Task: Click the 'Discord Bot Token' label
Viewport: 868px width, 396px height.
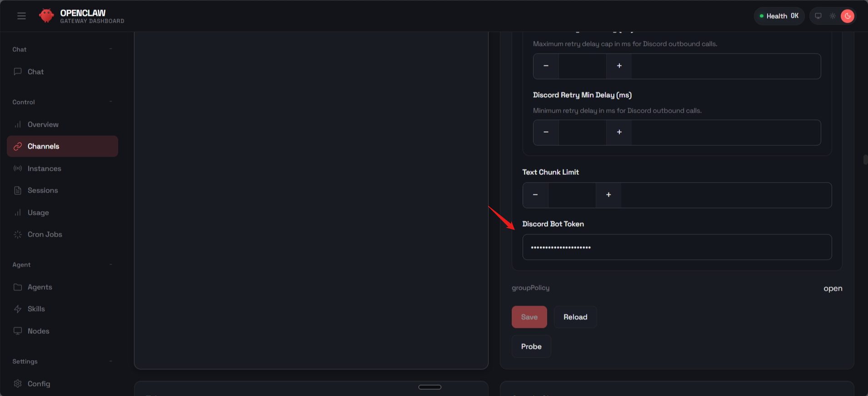Action: (553, 224)
